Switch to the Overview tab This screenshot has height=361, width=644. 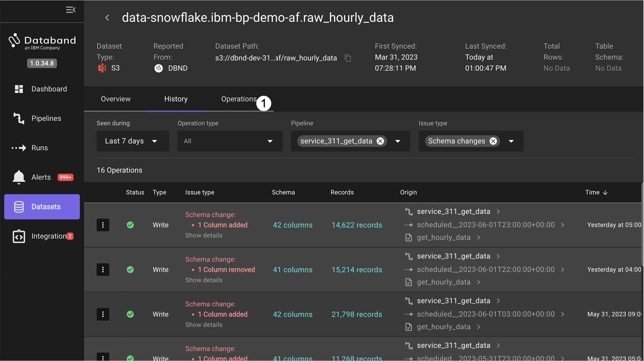[116, 99]
